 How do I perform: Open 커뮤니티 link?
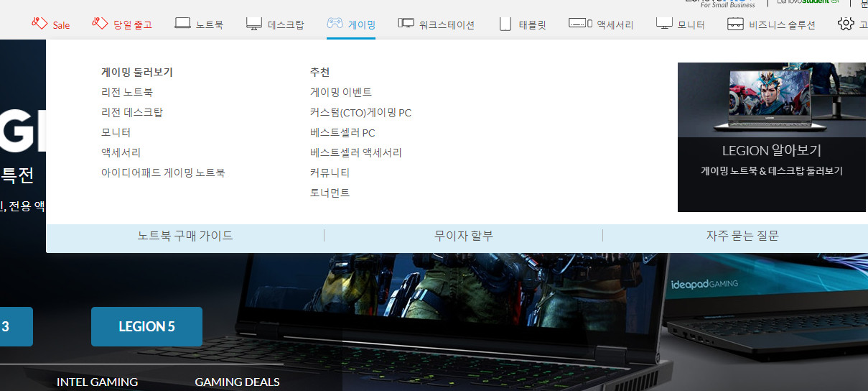(330, 173)
